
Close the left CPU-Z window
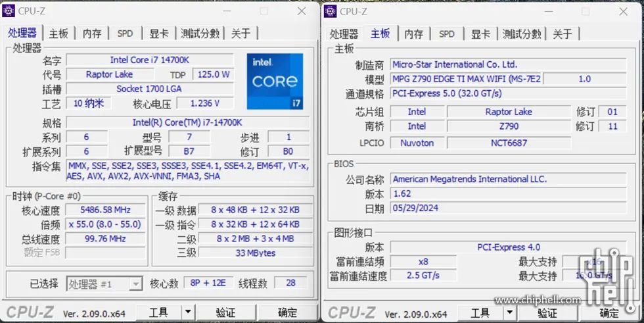[302, 11]
